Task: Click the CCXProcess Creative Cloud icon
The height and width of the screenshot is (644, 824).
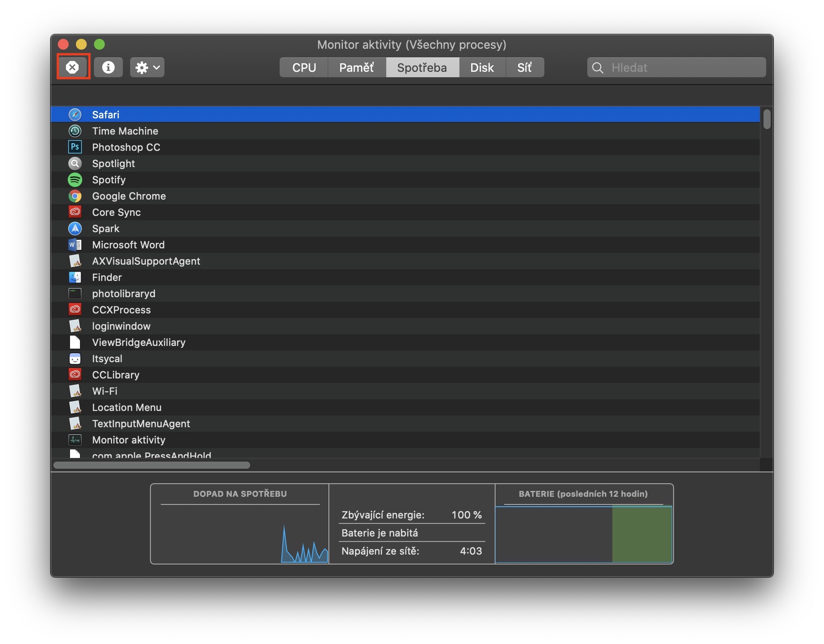Action: [x=75, y=309]
